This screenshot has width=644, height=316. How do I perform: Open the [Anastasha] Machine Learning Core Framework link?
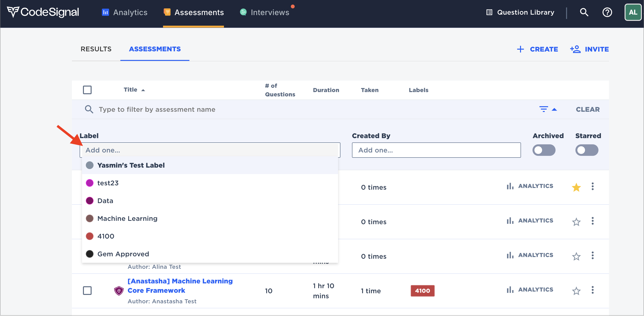[x=180, y=286]
